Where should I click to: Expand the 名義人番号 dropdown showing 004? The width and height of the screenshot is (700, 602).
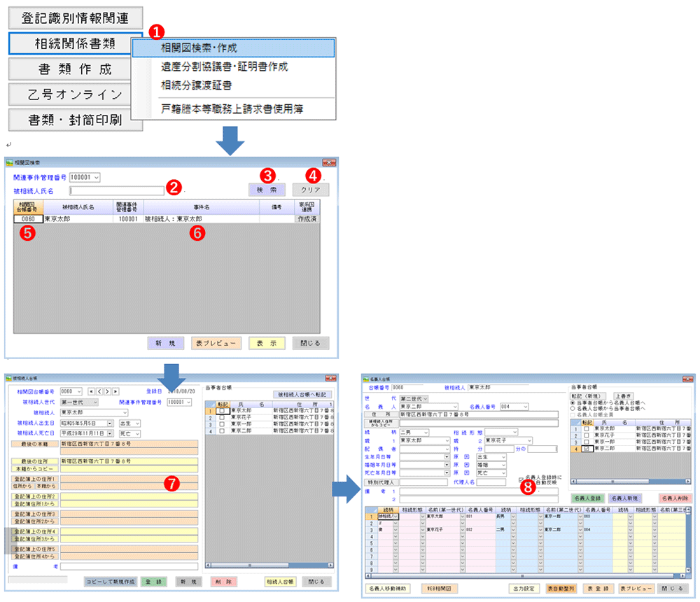coord(524,406)
